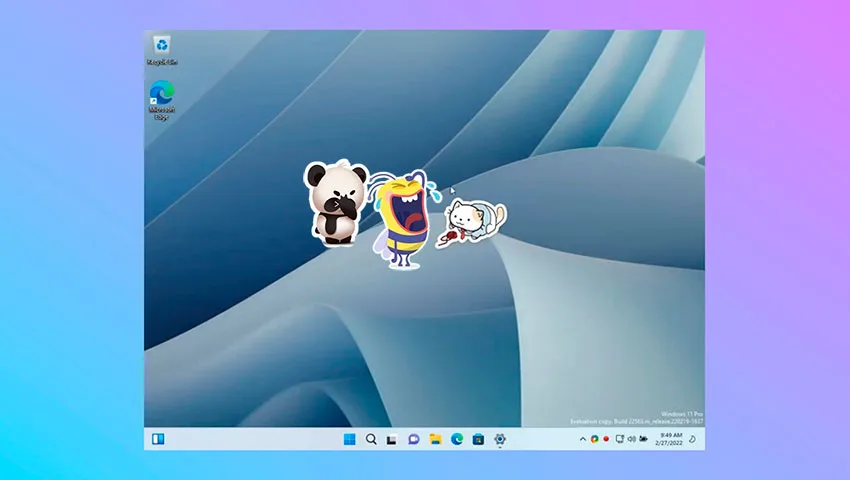The image size is (850, 480).
Task: Open the volume speaker tray icon
Action: (632, 439)
